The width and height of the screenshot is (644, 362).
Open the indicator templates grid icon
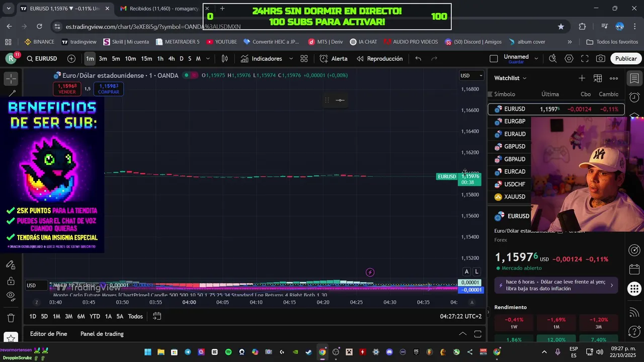[304, 59]
